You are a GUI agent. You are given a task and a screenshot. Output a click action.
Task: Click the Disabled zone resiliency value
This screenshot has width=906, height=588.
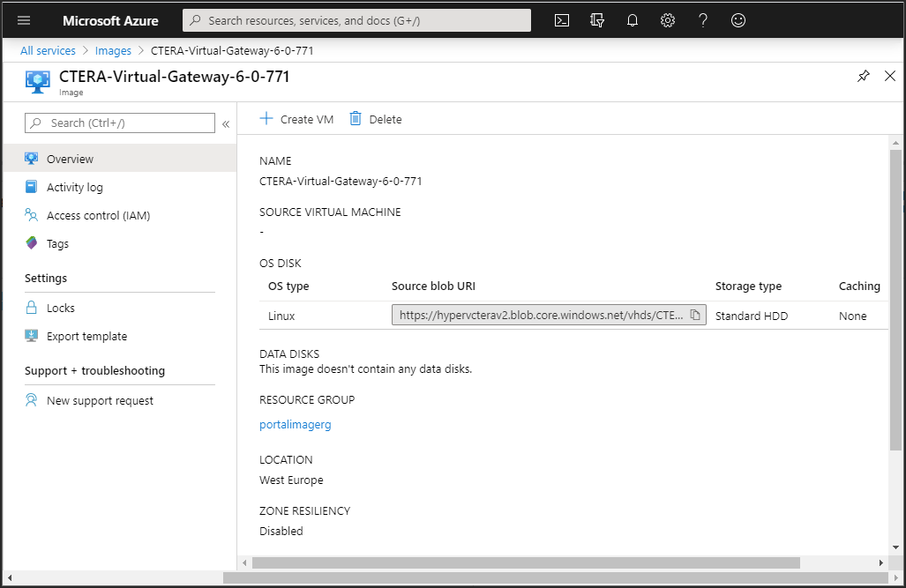pyautogui.click(x=281, y=531)
